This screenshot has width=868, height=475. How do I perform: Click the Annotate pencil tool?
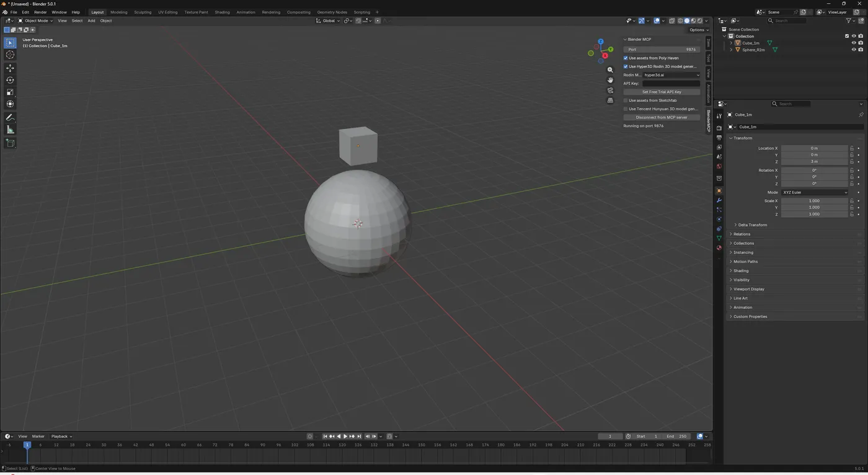[x=10, y=117]
